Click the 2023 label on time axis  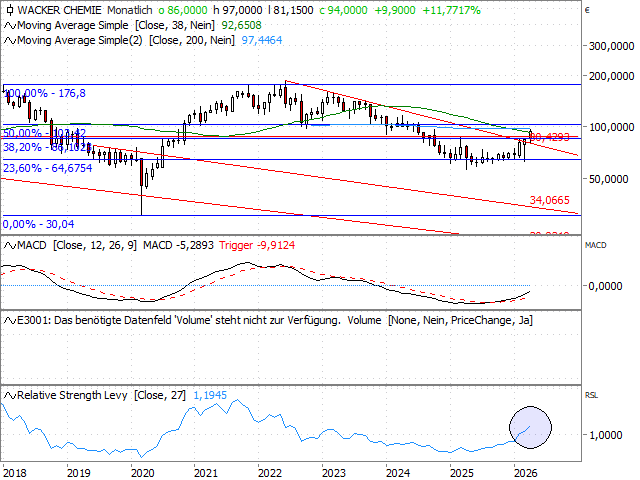pyautogui.click(x=334, y=473)
